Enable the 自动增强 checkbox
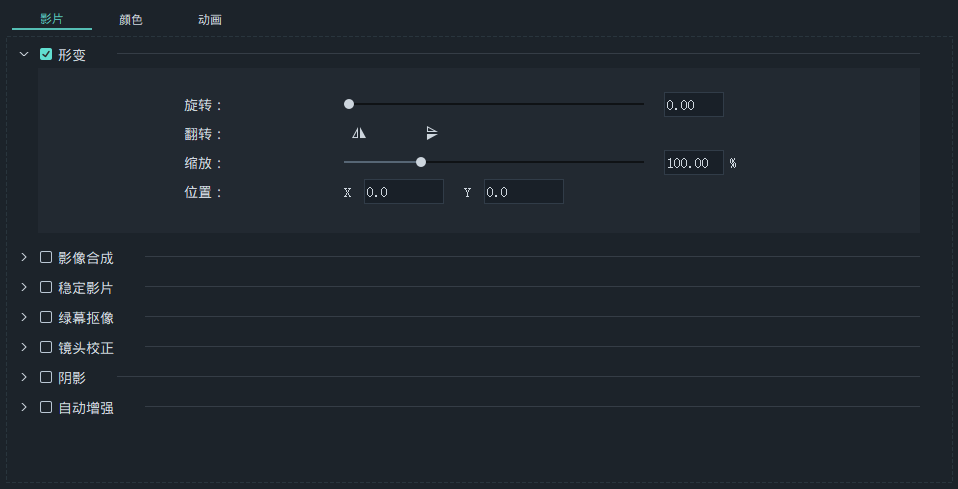 46,407
